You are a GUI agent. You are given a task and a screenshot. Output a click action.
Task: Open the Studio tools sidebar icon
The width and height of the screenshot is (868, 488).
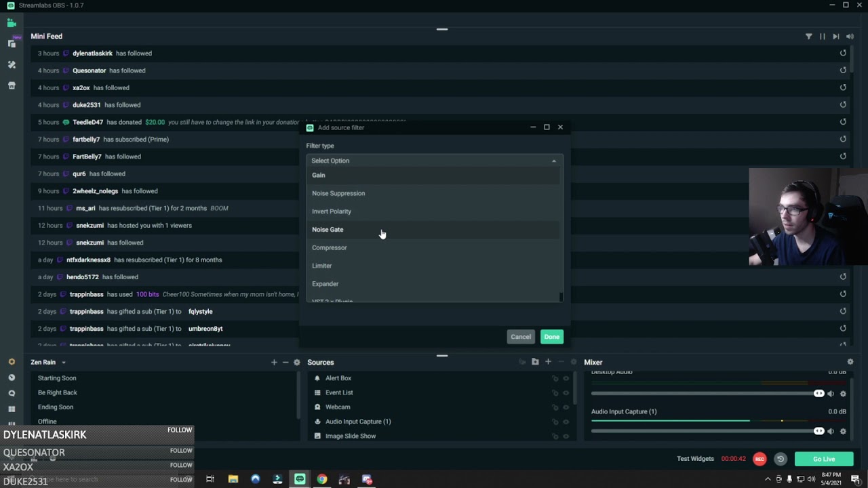click(12, 64)
